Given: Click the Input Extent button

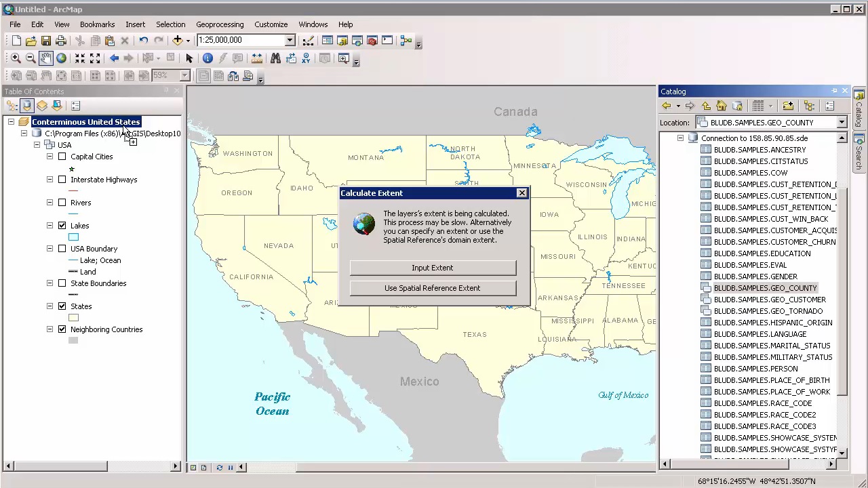Looking at the screenshot, I should (x=433, y=268).
